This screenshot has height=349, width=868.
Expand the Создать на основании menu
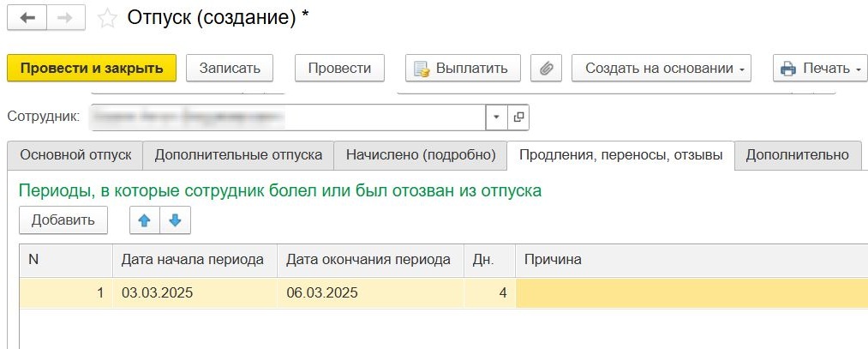point(661,68)
